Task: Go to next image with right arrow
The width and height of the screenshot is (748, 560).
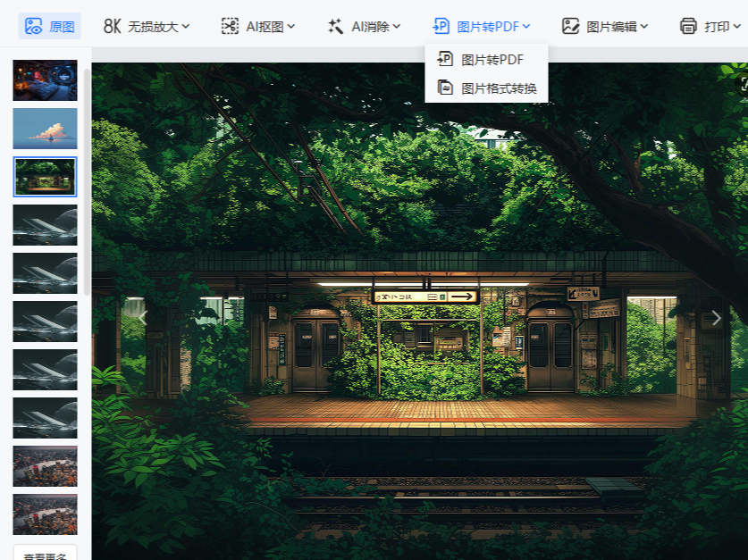Action: (715, 318)
